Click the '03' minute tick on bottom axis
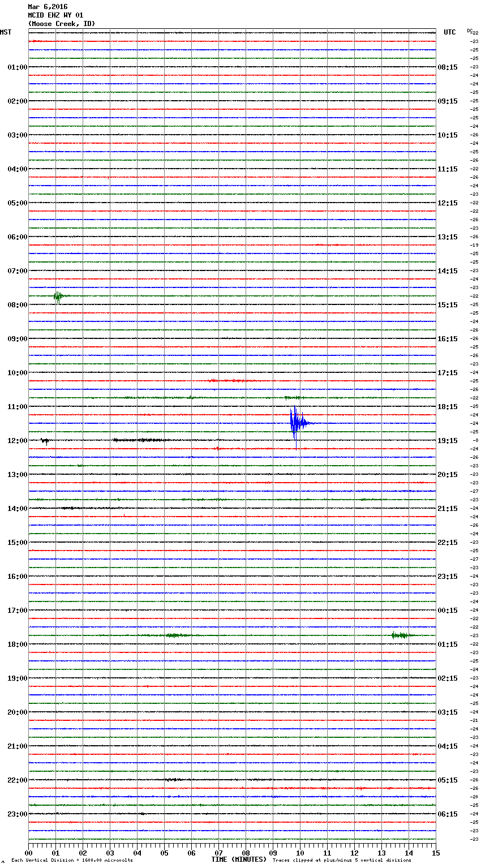 [x=110, y=853]
